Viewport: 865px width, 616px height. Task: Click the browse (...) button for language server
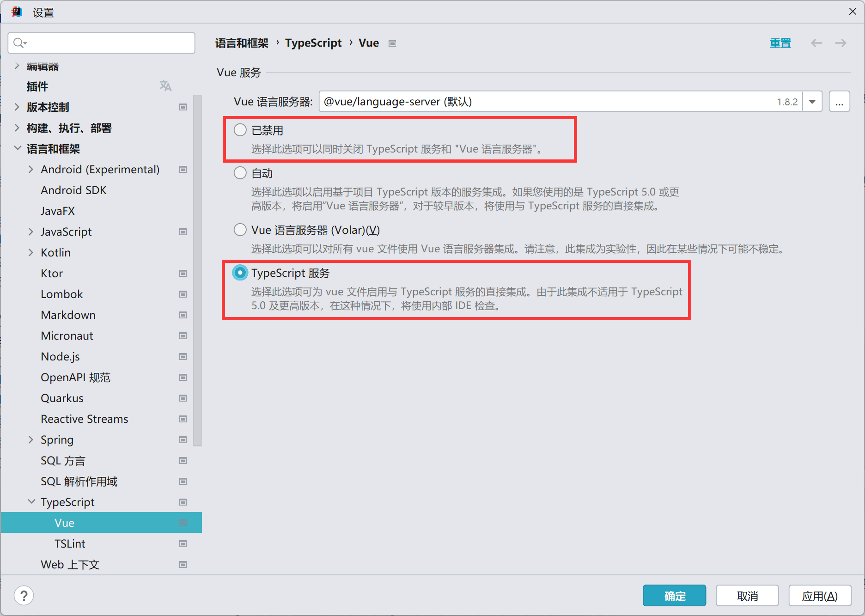pos(839,102)
